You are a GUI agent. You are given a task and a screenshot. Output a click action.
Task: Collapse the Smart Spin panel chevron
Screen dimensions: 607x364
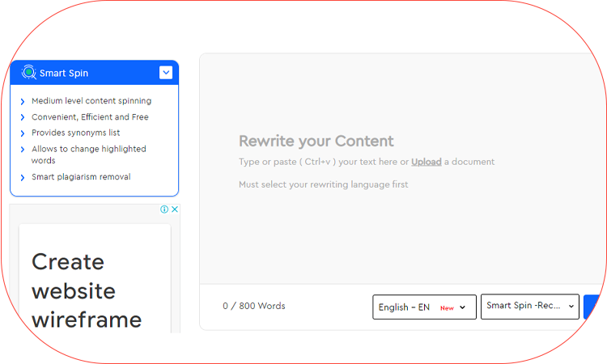pyautogui.click(x=166, y=72)
